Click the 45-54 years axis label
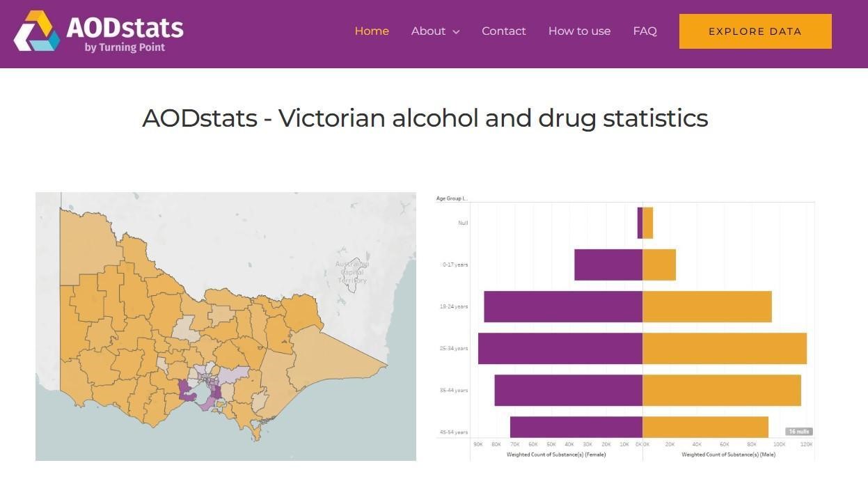The height and width of the screenshot is (488, 868). tap(456, 432)
